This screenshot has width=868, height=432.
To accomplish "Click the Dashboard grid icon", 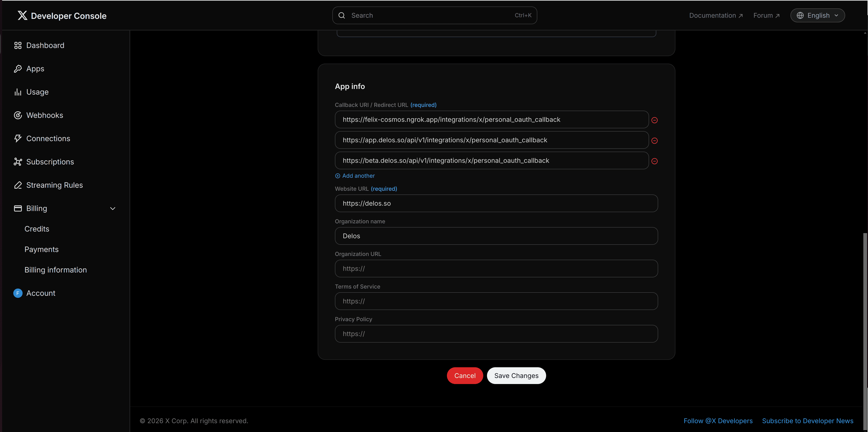I will (x=18, y=45).
